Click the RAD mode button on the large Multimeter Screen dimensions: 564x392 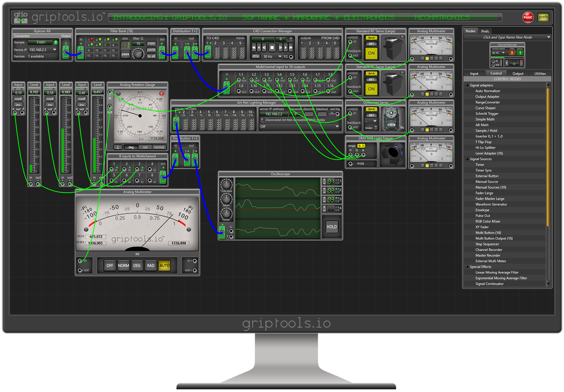coord(151,266)
